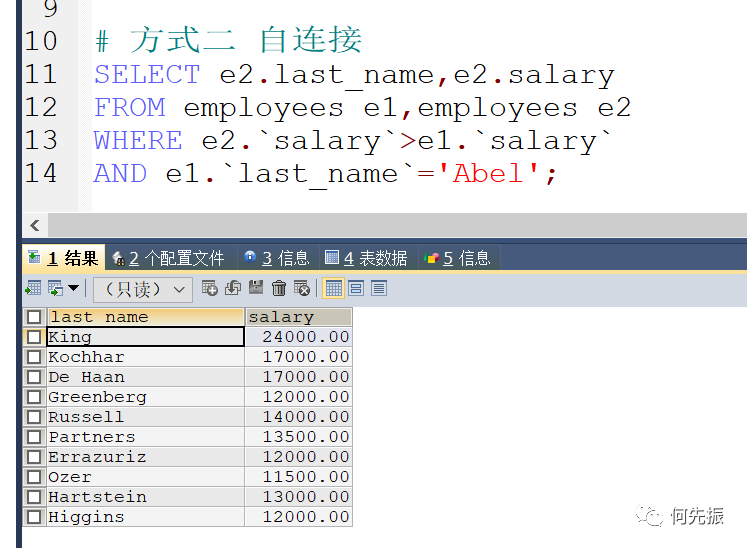Select the Russell cell
Image resolution: width=747 pixels, height=548 pixels.
pyautogui.click(x=146, y=417)
